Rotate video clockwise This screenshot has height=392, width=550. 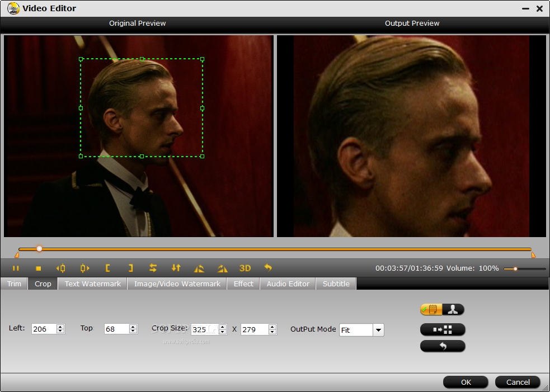[x=222, y=268]
